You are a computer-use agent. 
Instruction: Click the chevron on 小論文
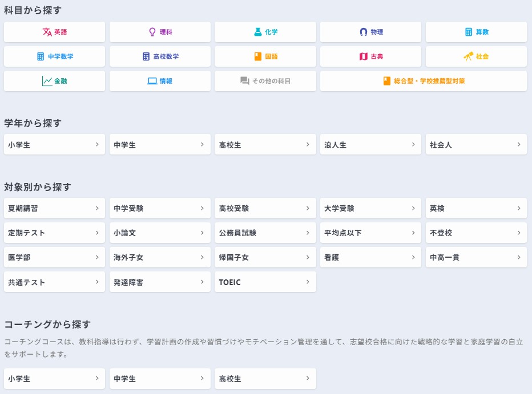click(202, 233)
